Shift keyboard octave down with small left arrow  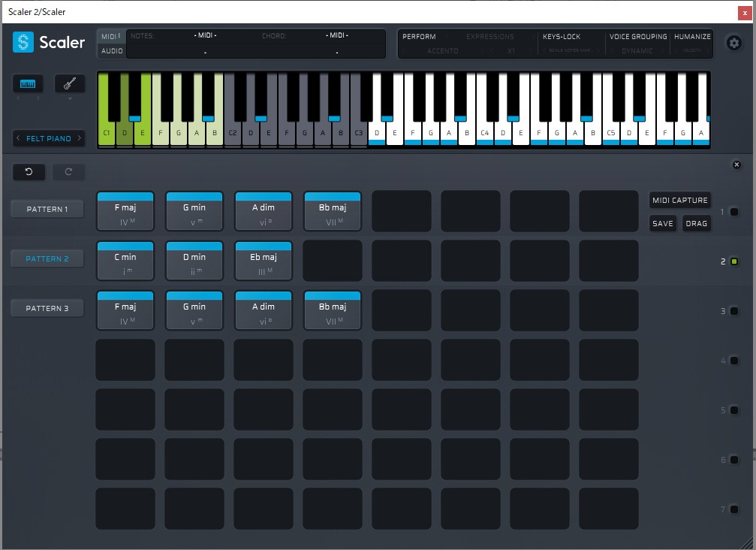click(18, 98)
